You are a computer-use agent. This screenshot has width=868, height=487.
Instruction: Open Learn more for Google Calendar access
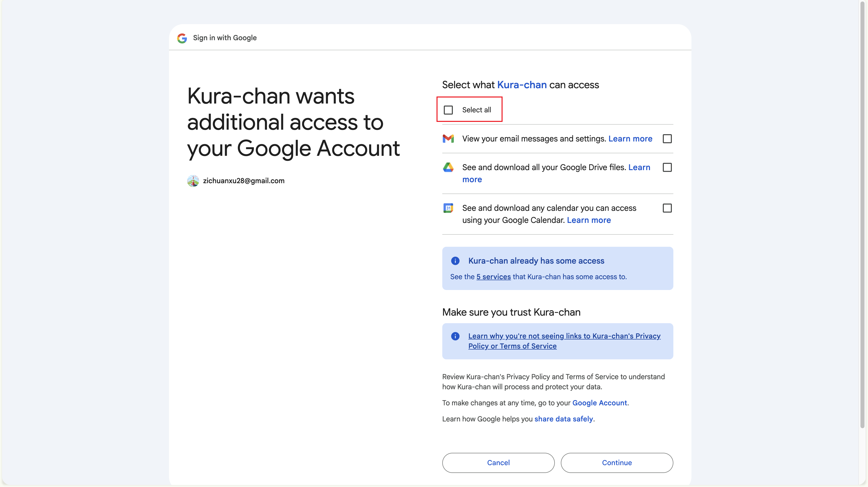point(589,220)
